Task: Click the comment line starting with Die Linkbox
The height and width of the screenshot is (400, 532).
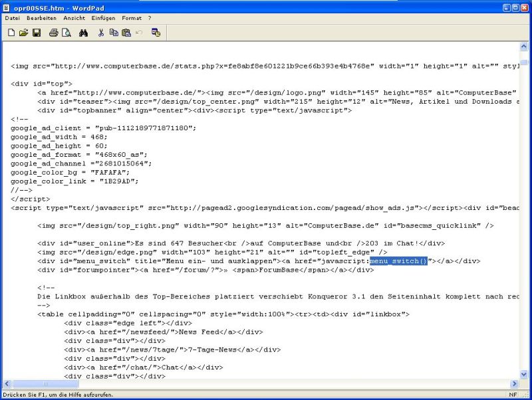Action: click(278, 296)
